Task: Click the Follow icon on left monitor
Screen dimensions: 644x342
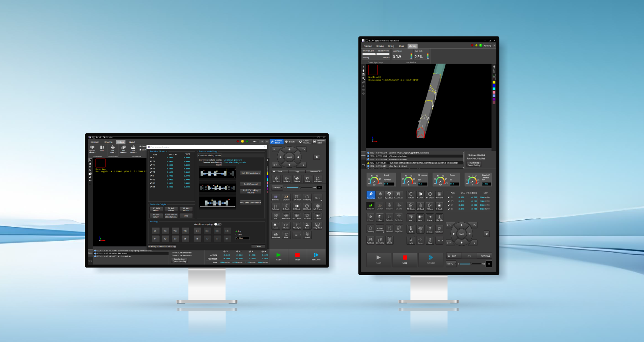Action: 307,179
